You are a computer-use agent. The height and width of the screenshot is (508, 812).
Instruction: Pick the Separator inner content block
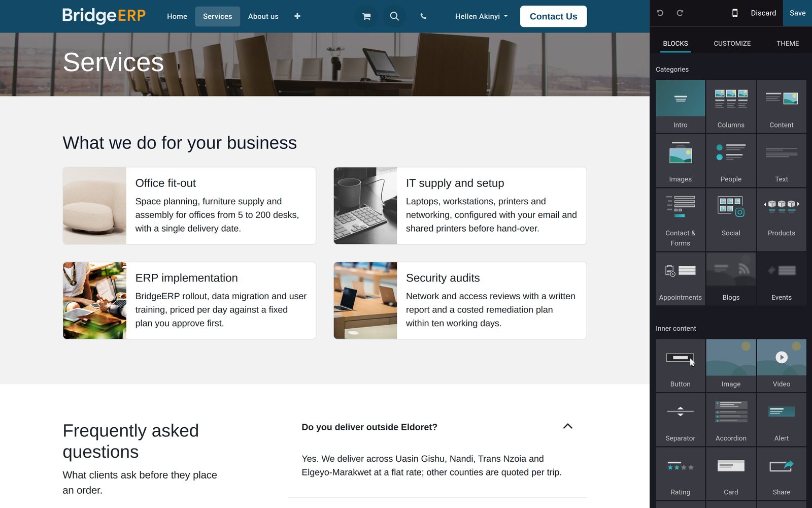click(680, 420)
